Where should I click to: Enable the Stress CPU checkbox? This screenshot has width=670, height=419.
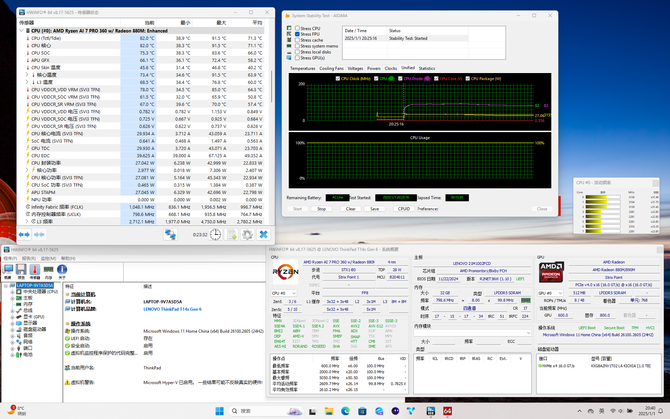[297, 28]
